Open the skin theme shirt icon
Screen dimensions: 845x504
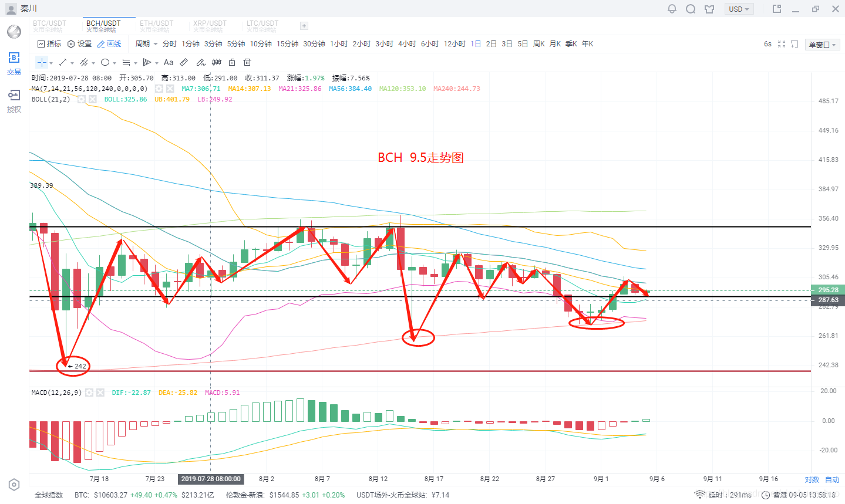pos(709,9)
